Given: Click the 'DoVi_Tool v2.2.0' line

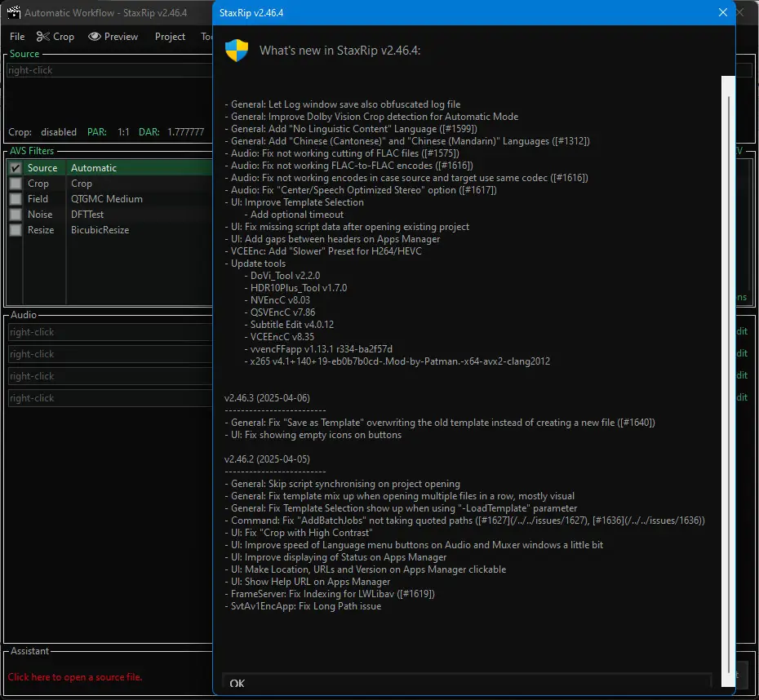Looking at the screenshot, I should click(282, 275).
